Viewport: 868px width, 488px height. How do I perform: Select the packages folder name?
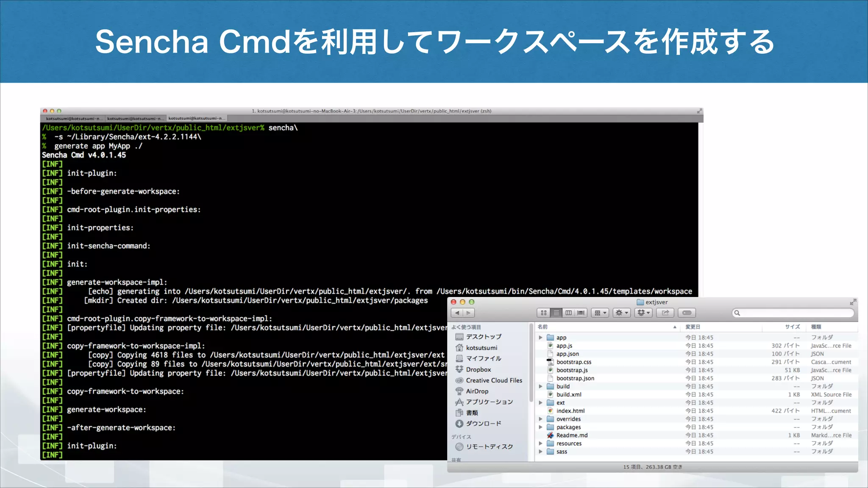coord(568,427)
